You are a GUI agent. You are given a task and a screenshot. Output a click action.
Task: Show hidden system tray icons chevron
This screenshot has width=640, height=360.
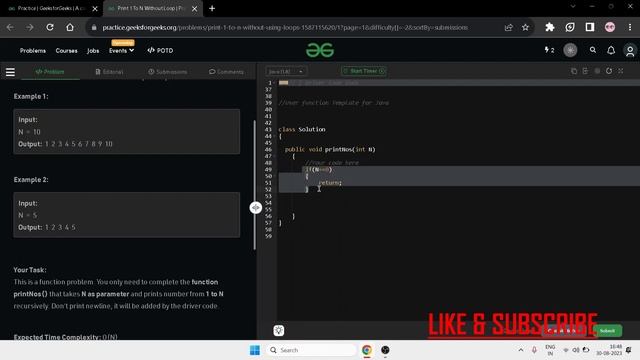520,350
